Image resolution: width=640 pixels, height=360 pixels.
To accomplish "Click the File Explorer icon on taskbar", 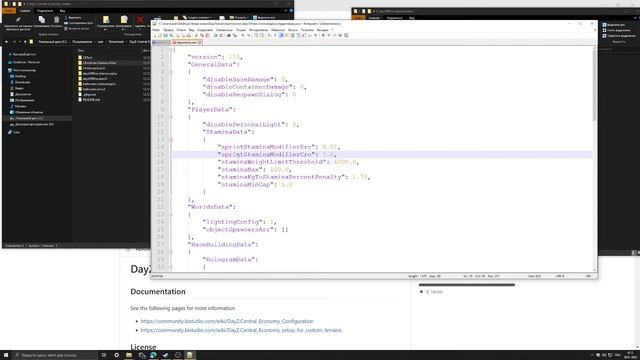I will [129, 355].
